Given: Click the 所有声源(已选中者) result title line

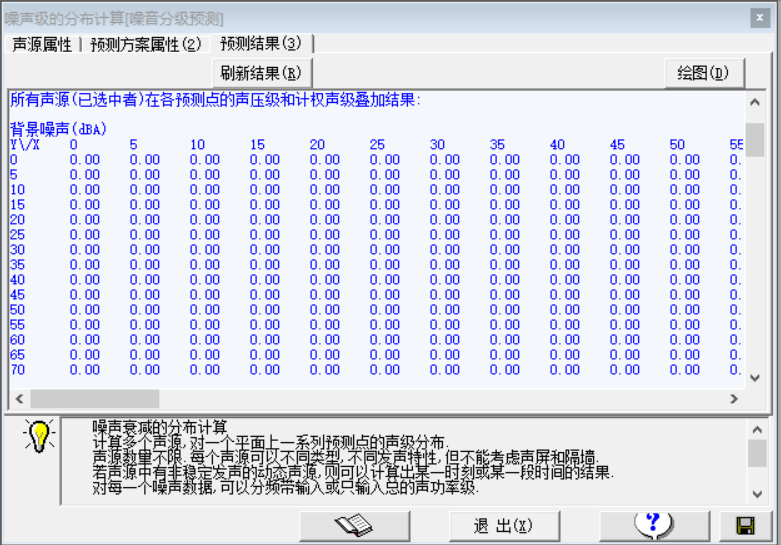Looking at the screenshot, I should 215,100.
